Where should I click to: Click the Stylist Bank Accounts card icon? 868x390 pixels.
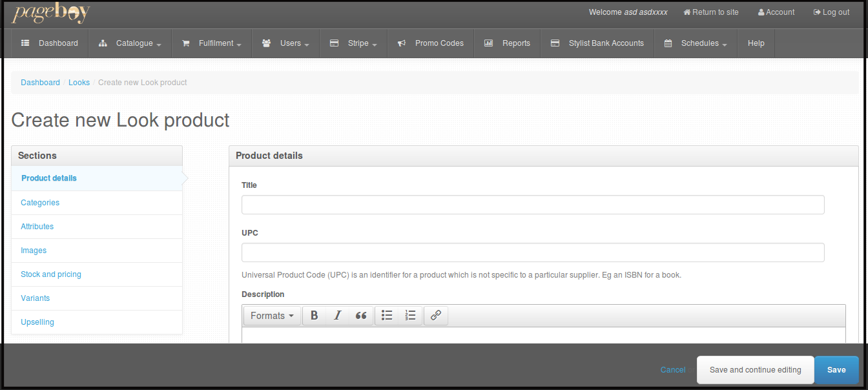pos(555,43)
